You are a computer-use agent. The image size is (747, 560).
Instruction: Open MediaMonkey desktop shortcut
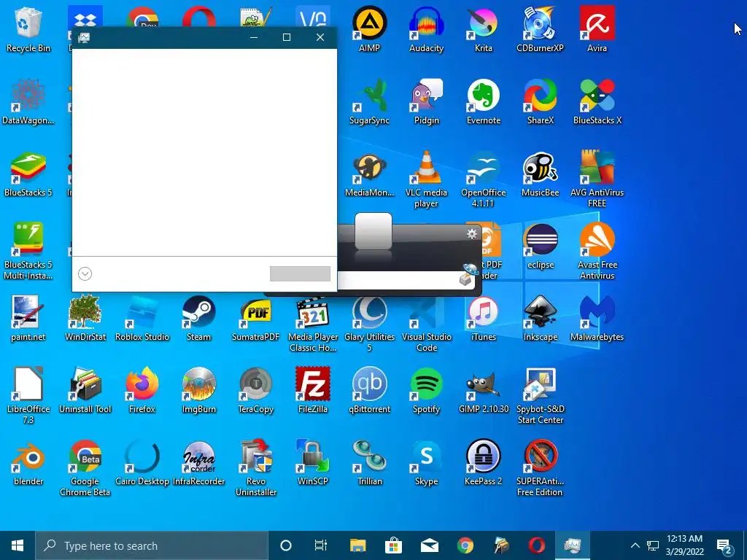[x=369, y=174]
